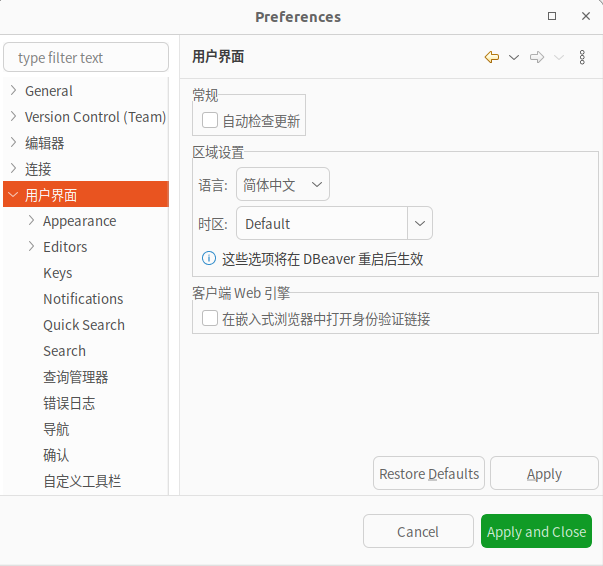Enable the 自动检查更新 checkbox
This screenshot has width=603, height=566.
click(210, 121)
